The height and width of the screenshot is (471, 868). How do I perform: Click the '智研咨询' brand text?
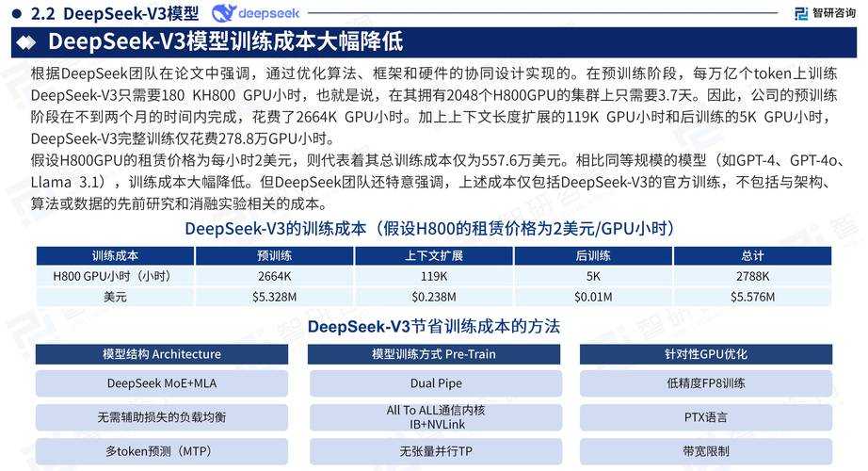(834, 13)
